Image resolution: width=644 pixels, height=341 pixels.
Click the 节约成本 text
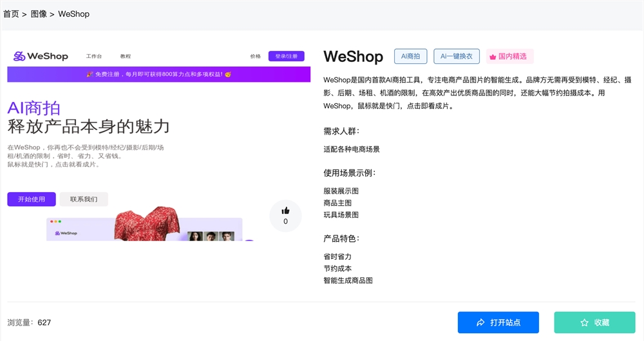[337, 269]
